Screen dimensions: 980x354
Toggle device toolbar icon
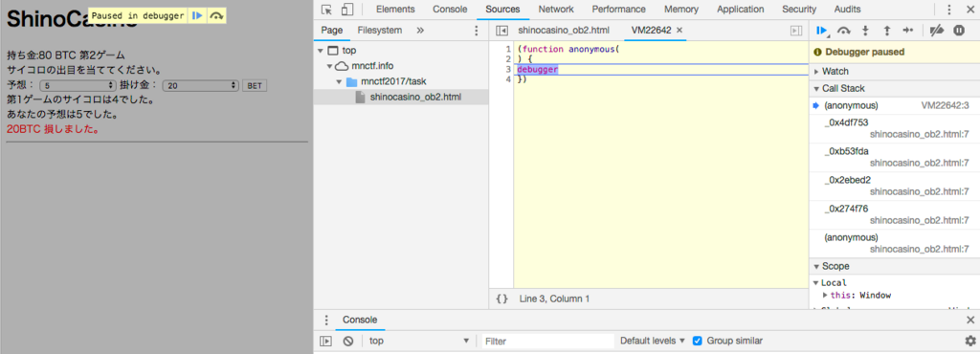[347, 10]
